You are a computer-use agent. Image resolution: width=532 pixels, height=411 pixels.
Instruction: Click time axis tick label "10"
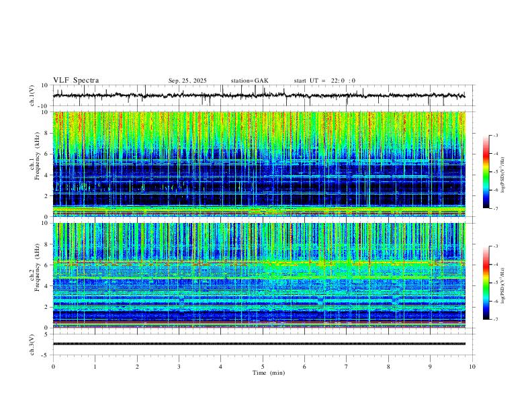472,367
